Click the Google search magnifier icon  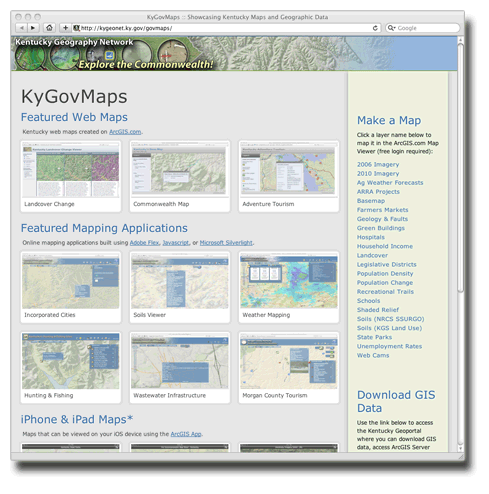391,28
